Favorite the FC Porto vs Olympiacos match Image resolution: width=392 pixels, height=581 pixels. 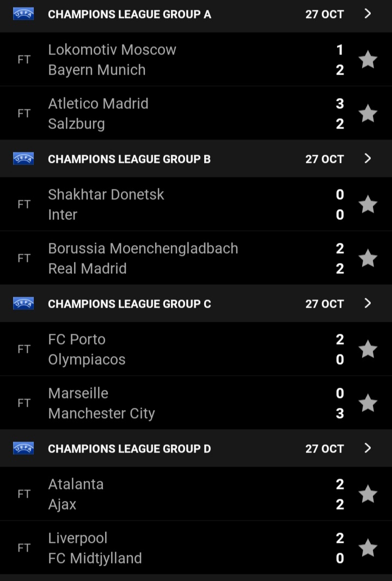click(x=367, y=349)
